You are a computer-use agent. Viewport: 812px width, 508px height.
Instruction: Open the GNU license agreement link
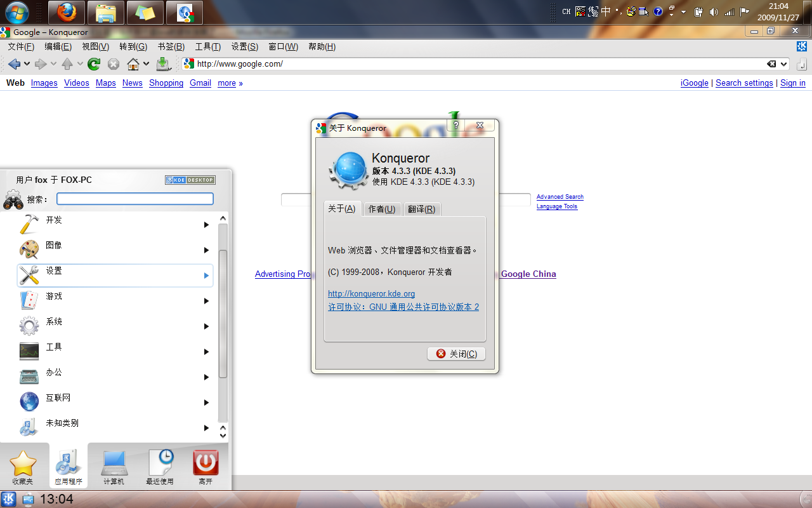pyautogui.click(x=403, y=307)
